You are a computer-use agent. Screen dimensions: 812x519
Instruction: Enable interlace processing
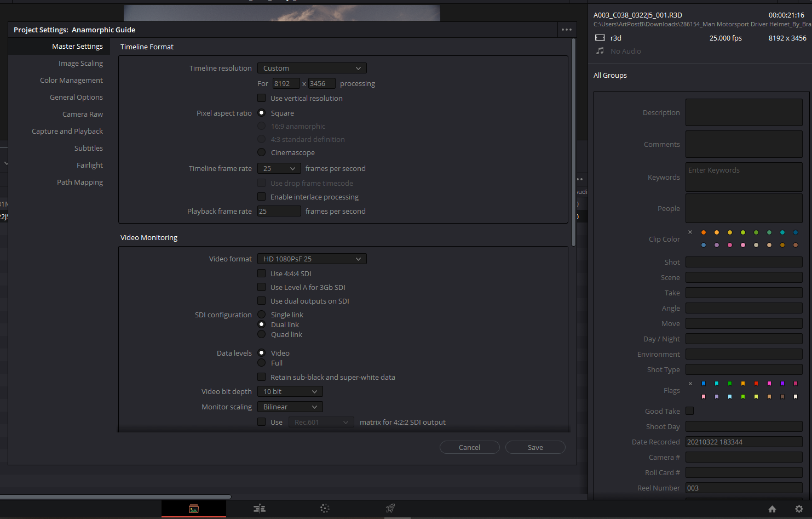coord(262,197)
